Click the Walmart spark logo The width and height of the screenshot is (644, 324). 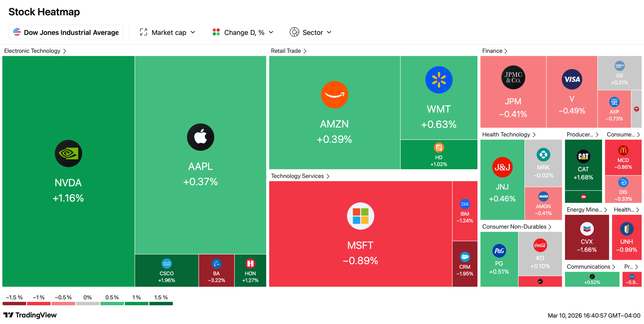(x=438, y=80)
